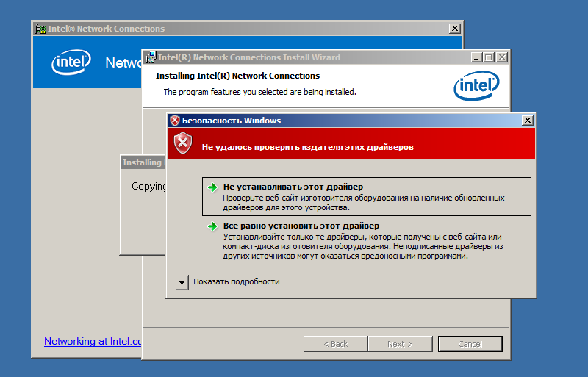588x377 pixels.
Task: Click network card icon in Intel Network Connections title
Action: pyautogui.click(x=40, y=29)
